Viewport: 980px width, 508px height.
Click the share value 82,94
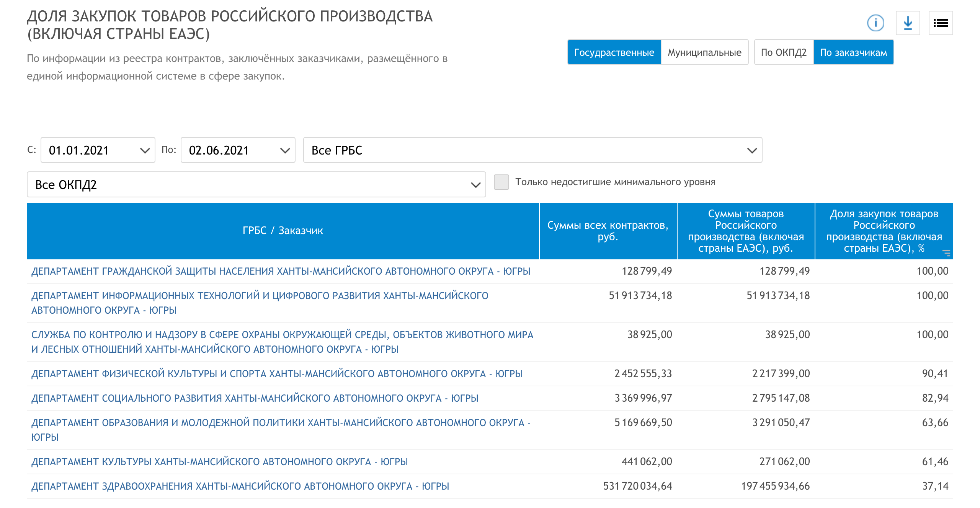pos(935,398)
